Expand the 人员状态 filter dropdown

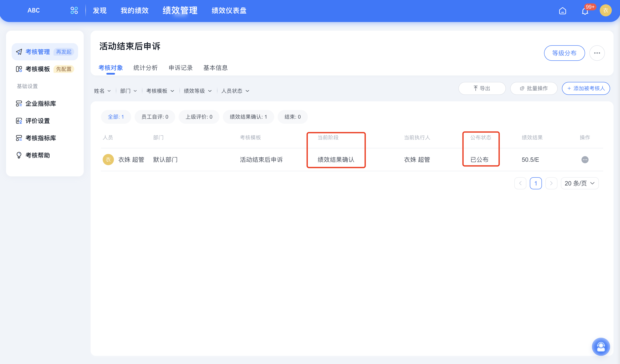click(x=235, y=91)
